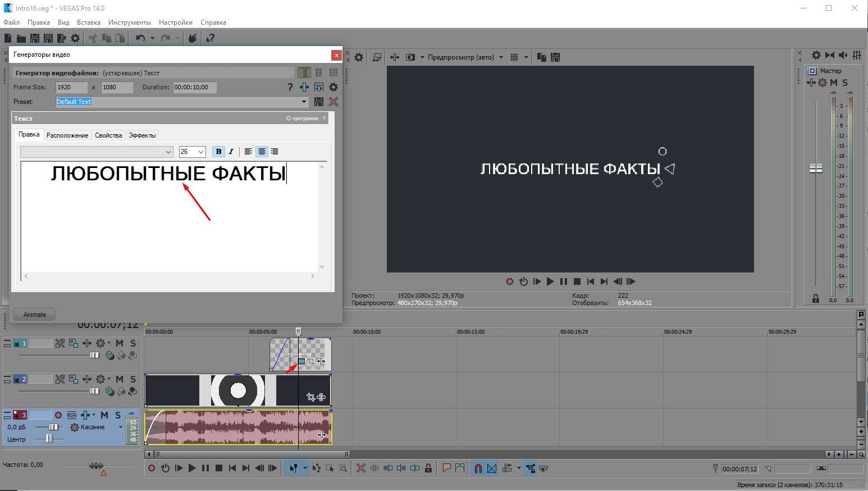Click the Bold text formatting button
This screenshot has width=868, height=491.
[x=218, y=152]
